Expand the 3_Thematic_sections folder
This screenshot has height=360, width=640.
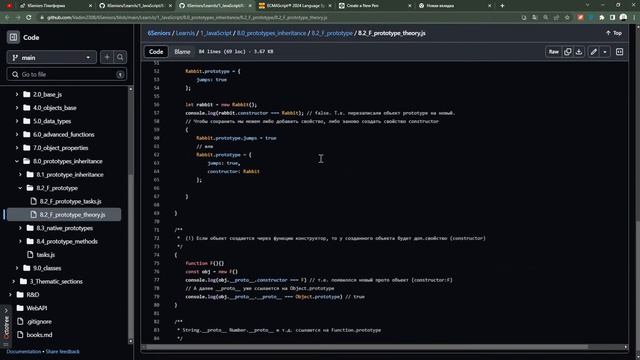click(x=13, y=282)
